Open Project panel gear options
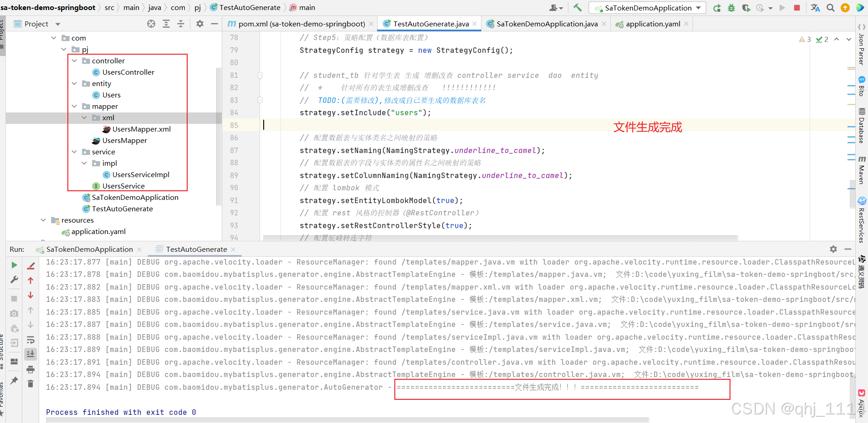Viewport: 868px width, 423px height. coord(200,24)
